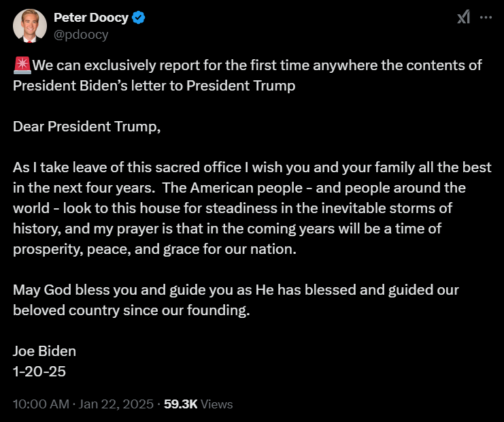
Task: Select the "Dear President Trump," salutation line
Action: point(87,127)
